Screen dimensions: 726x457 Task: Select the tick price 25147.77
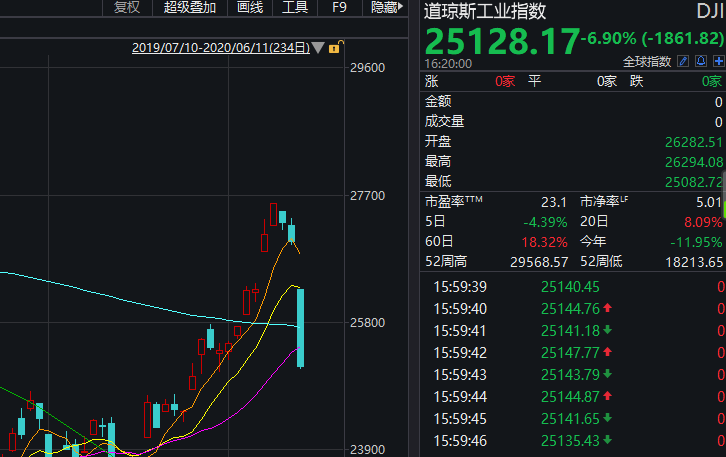click(x=570, y=353)
